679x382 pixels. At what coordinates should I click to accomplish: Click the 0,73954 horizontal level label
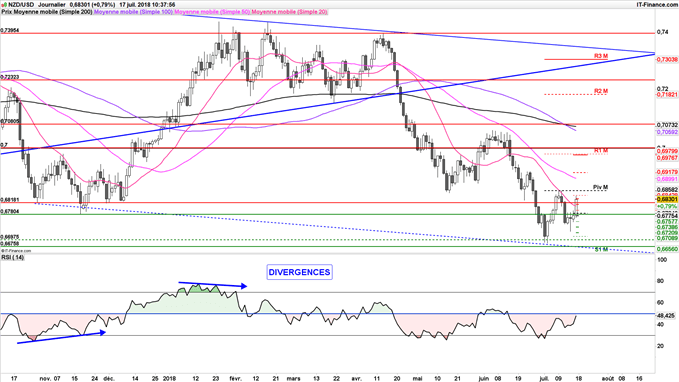pos(10,31)
